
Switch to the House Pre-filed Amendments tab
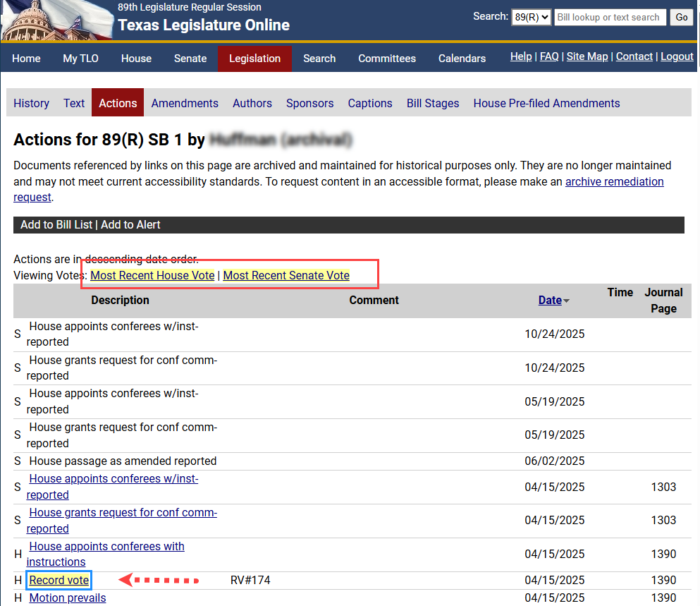[546, 103]
